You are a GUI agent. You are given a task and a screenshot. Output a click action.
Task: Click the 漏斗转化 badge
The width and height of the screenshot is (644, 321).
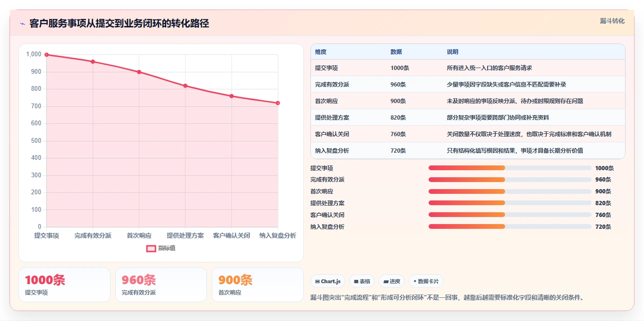click(x=612, y=21)
